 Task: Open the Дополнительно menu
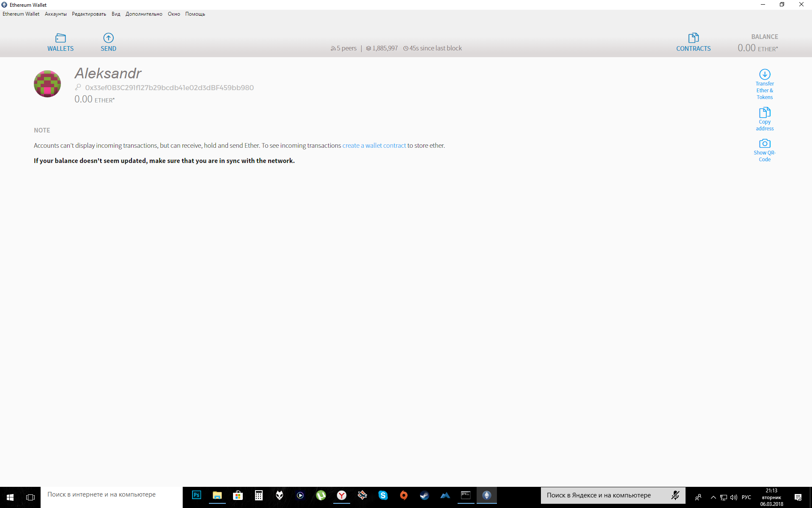(x=144, y=14)
